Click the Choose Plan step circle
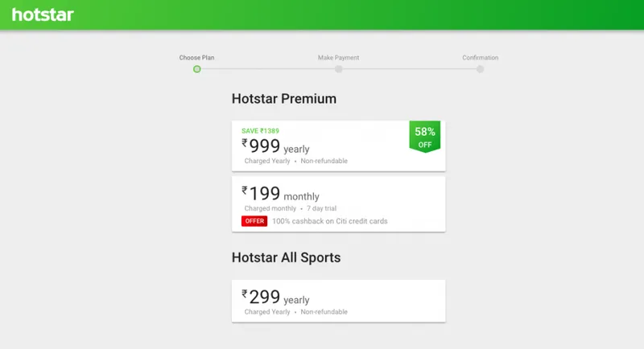 pyautogui.click(x=196, y=69)
